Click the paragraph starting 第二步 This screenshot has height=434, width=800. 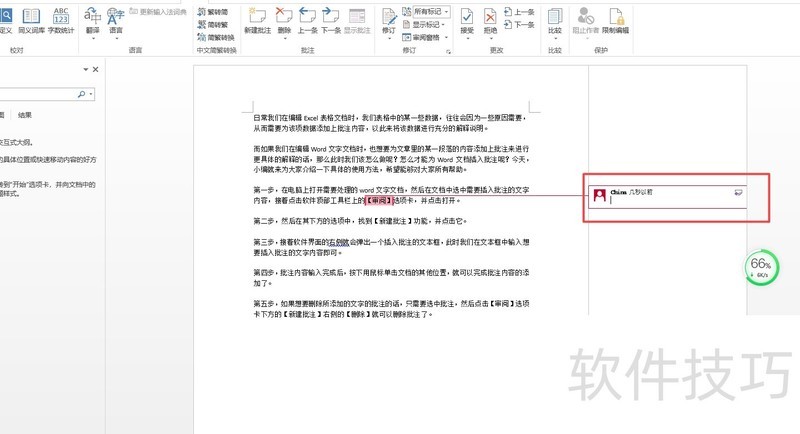click(x=360, y=221)
